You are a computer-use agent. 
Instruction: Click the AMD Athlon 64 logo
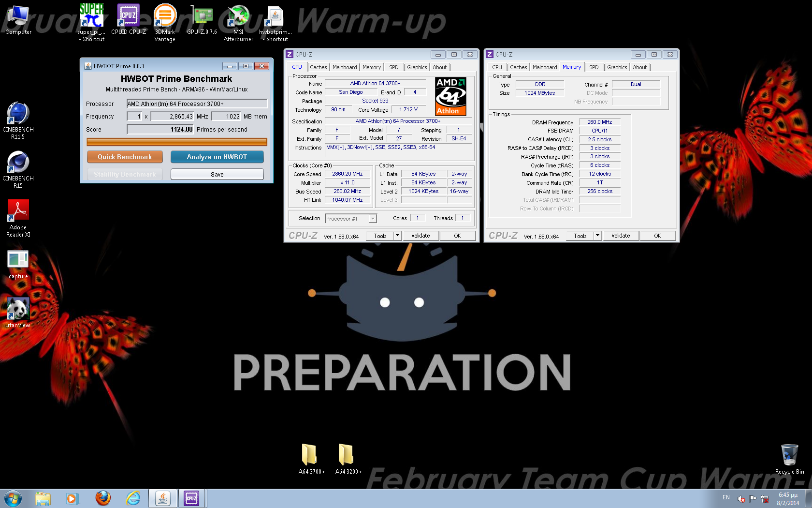point(450,96)
